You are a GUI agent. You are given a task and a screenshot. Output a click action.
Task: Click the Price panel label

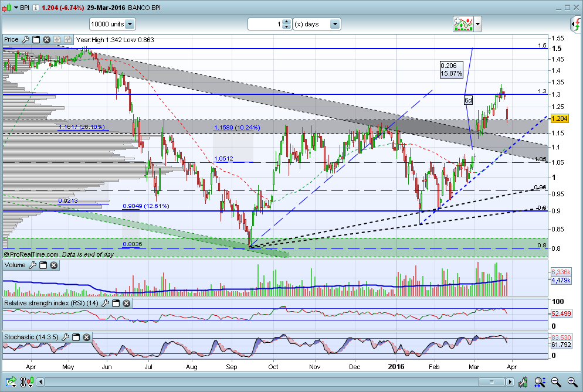click(11, 39)
